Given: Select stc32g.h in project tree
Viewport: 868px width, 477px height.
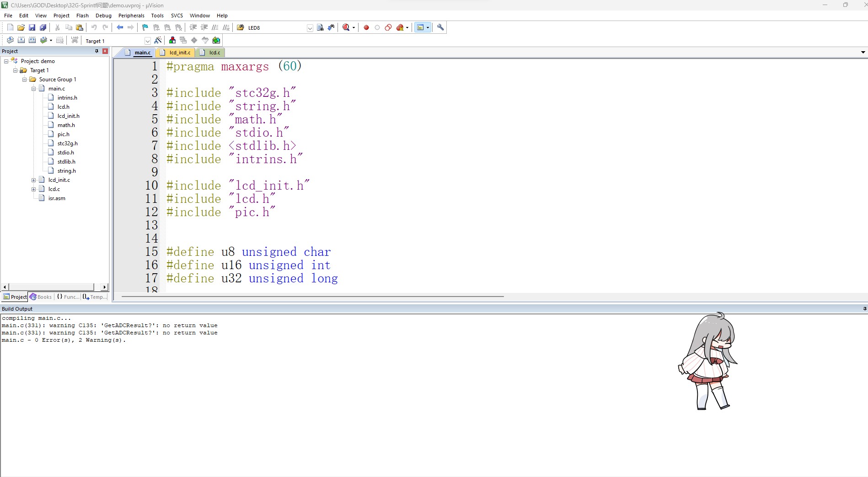Looking at the screenshot, I should 67,143.
